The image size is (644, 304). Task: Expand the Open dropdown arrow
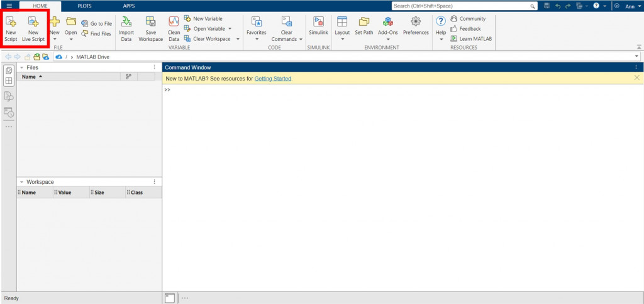[71, 40]
